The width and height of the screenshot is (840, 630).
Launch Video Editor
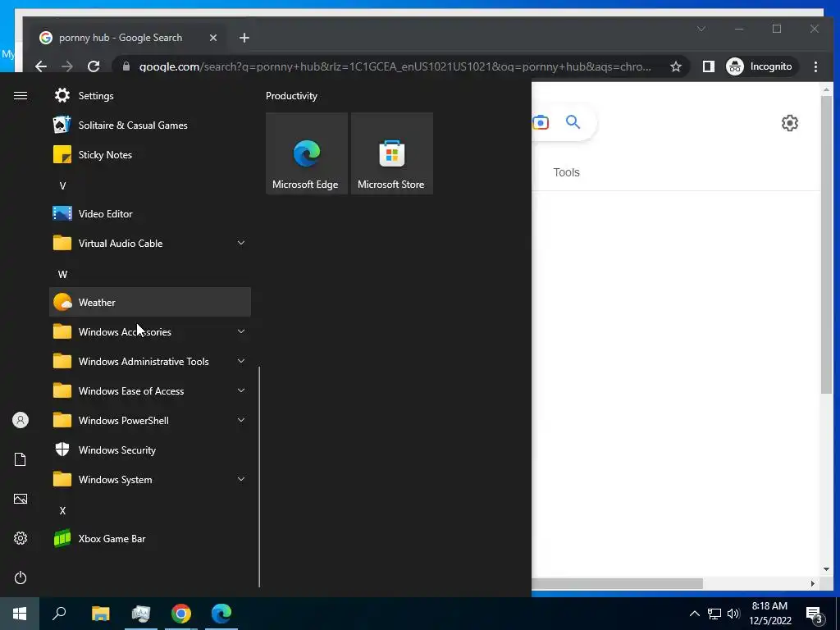150,214
